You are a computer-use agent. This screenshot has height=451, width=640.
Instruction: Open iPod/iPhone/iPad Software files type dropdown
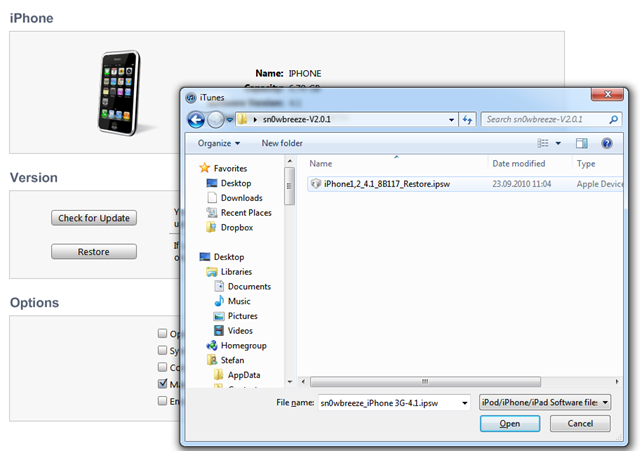(545, 402)
